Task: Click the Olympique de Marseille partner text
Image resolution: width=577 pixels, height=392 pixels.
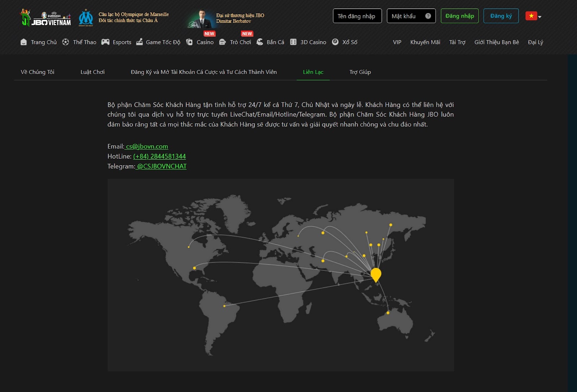Action: click(134, 17)
